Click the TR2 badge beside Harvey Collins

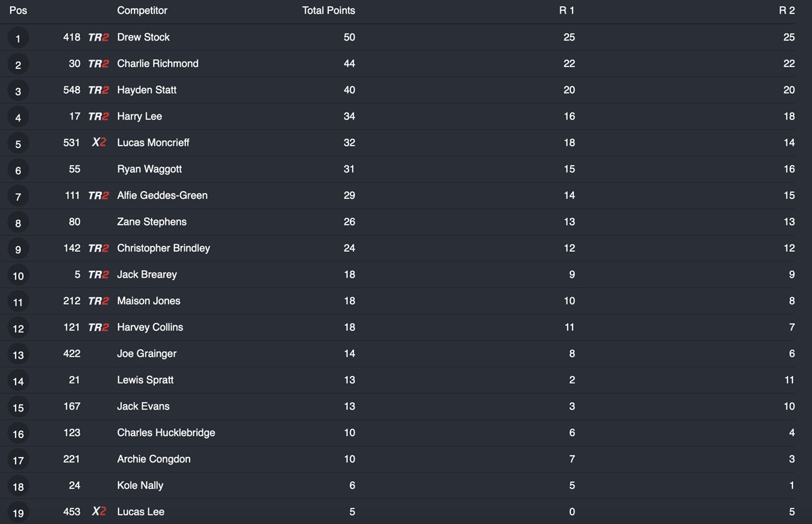click(98, 328)
